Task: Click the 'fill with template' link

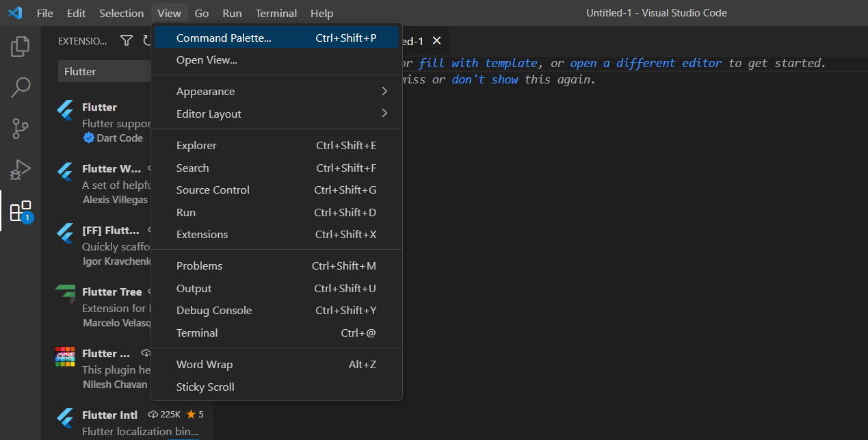Action: point(478,63)
